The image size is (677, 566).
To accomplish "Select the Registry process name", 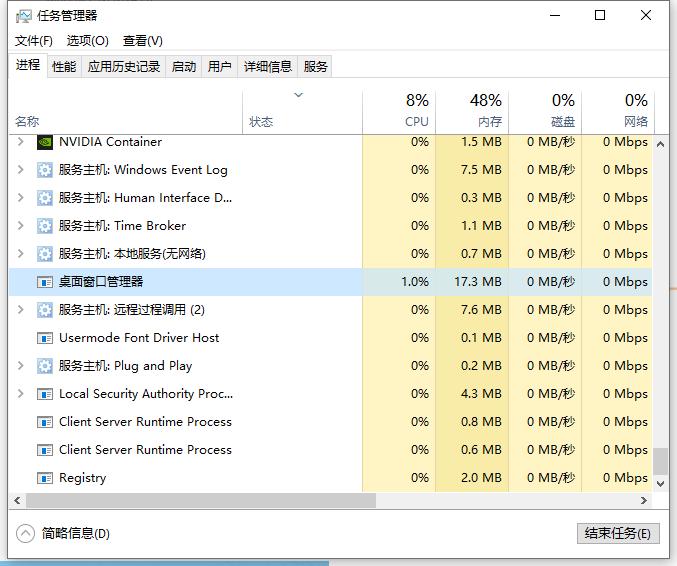I will 82,478.
